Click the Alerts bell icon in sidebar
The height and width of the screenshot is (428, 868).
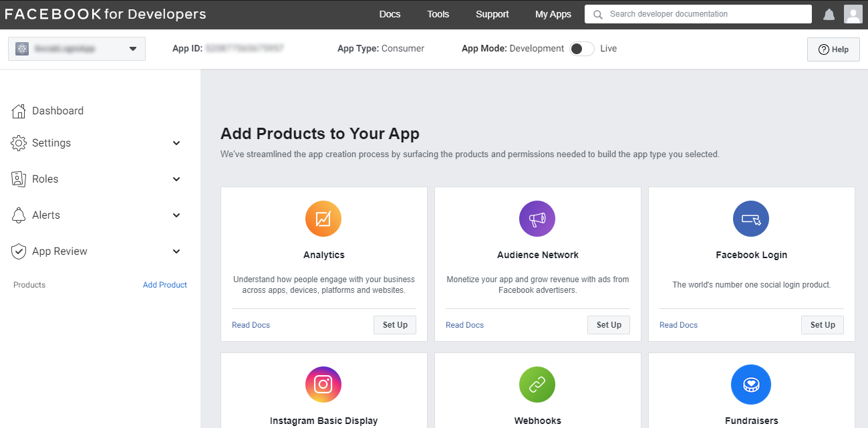pyautogui.click(x=19, y=215)
